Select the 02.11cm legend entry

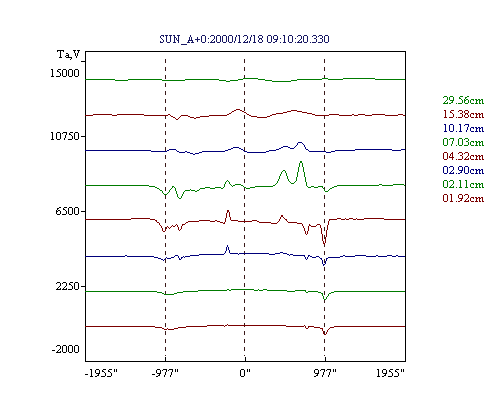coord(463,184)
